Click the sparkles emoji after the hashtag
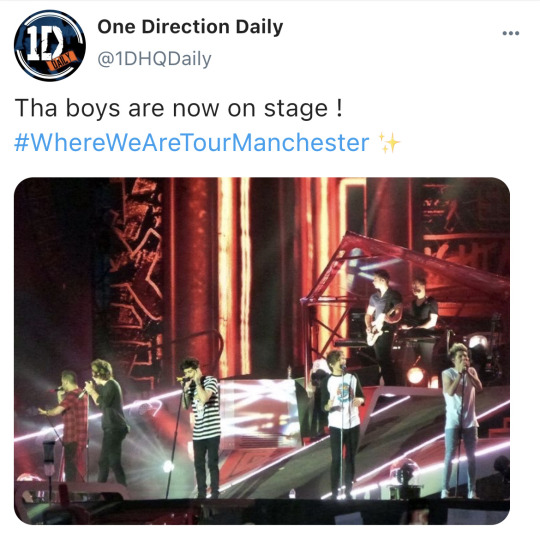The image size is (540, 538). coord(389,142)
